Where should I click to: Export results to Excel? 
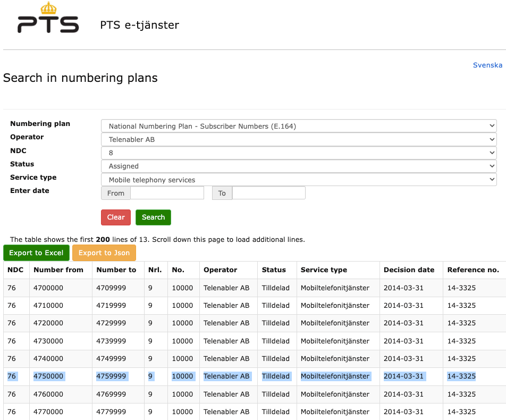[36, 253]
